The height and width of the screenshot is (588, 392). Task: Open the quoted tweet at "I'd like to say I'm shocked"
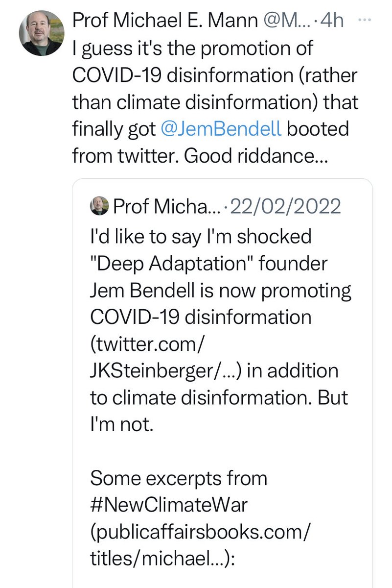[201, 237]
